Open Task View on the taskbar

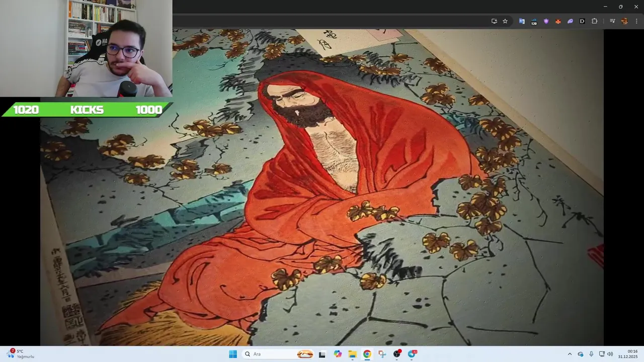coord(322,354)
